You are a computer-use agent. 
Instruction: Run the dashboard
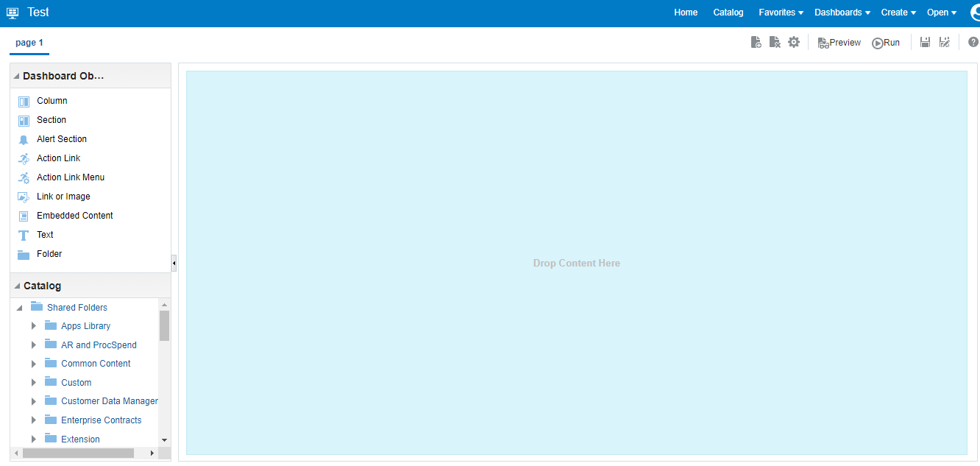(x=886, y=42)
